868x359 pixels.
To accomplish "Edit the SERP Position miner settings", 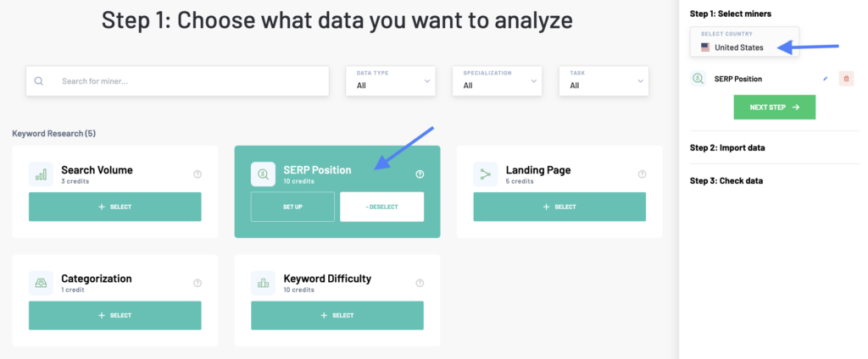I will (826, 79).
